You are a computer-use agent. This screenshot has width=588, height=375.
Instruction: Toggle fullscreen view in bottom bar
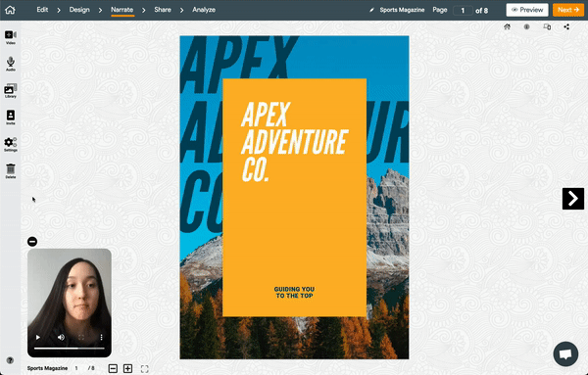[x=145, y=368]
